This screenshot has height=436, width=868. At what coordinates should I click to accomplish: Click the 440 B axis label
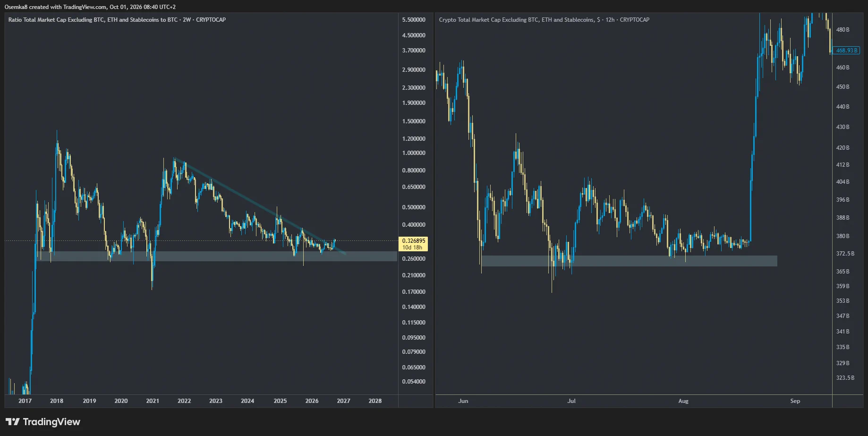click(x=843, y=107)
